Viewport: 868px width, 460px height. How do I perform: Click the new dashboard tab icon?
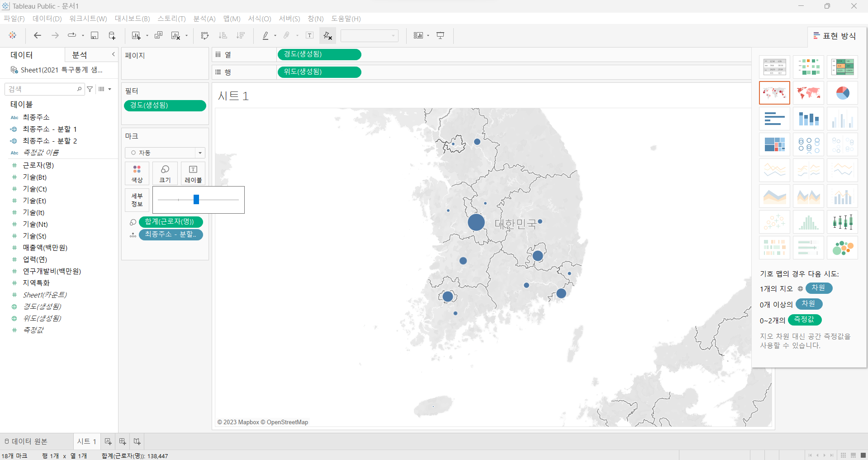123,441
